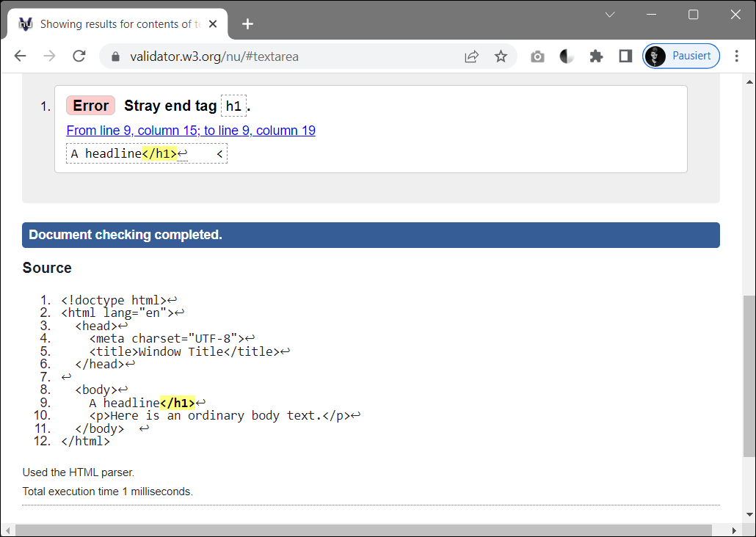Viewport: 756px width, 537px height.
Task: Bookmark the page with the star icon
Action: point(501,56)
